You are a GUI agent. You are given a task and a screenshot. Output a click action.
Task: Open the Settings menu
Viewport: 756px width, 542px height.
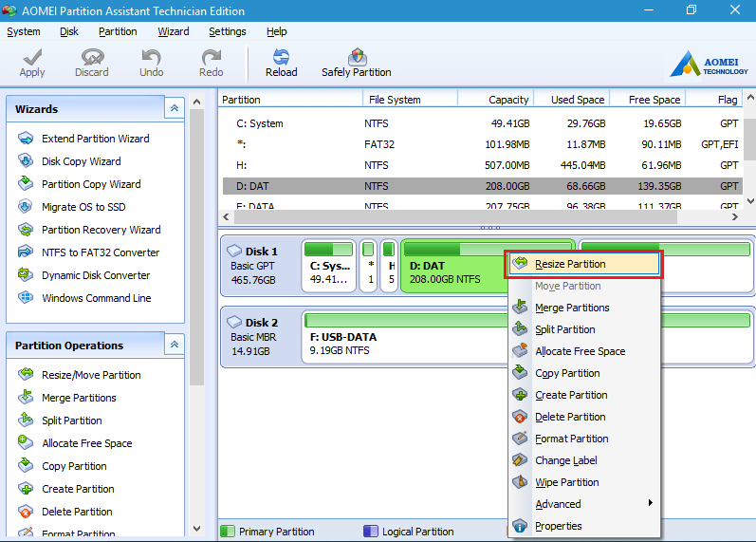click(x=227, y=31)
